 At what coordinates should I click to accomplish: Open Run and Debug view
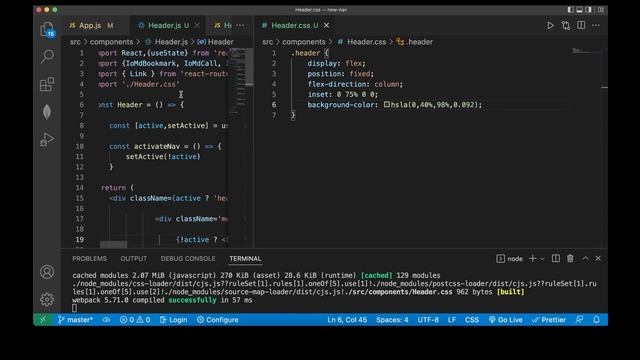point(47,140)
